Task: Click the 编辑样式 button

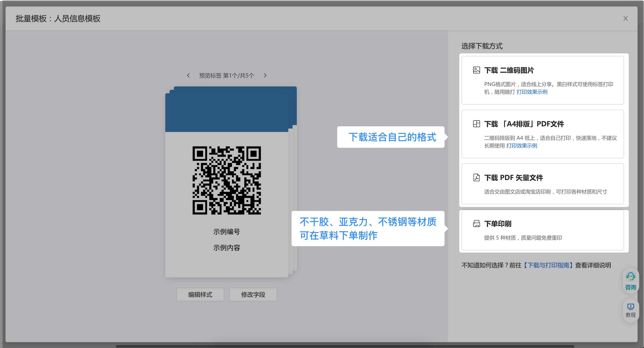Action: click(200, 295)
